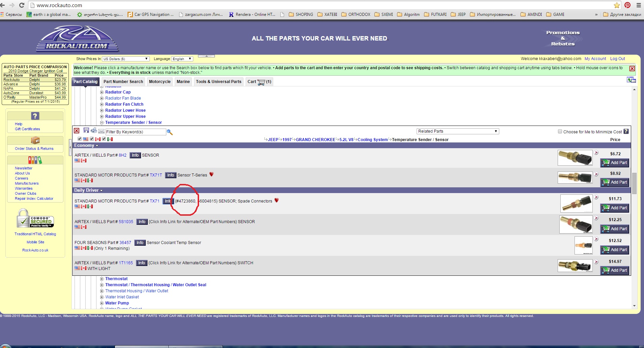The image size is (644, 348).
Task: Toggle the USA flag shipping checkbox
Action: (x=80, y=139)
